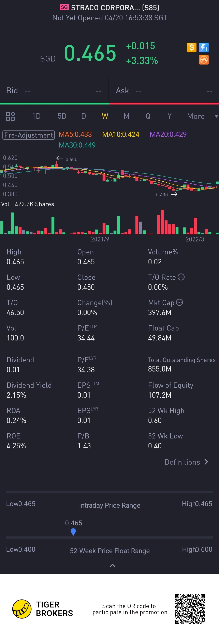Tap the orange circular icon below dollar icon

204,60
